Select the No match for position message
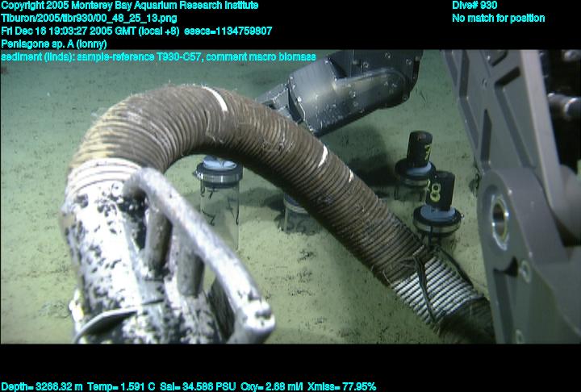The height and width of the screenshot is (392, 581). [498, 18]
